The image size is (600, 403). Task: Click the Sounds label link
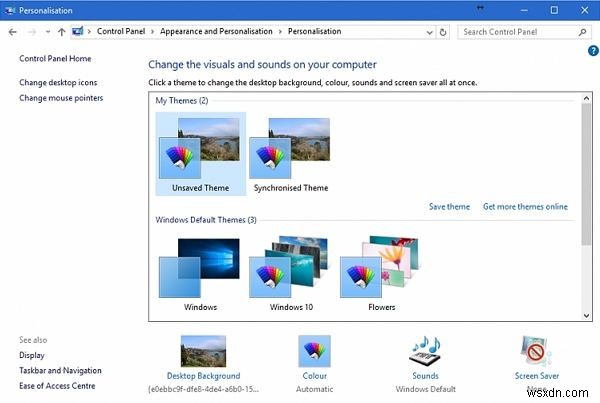[x=426, y=376]
